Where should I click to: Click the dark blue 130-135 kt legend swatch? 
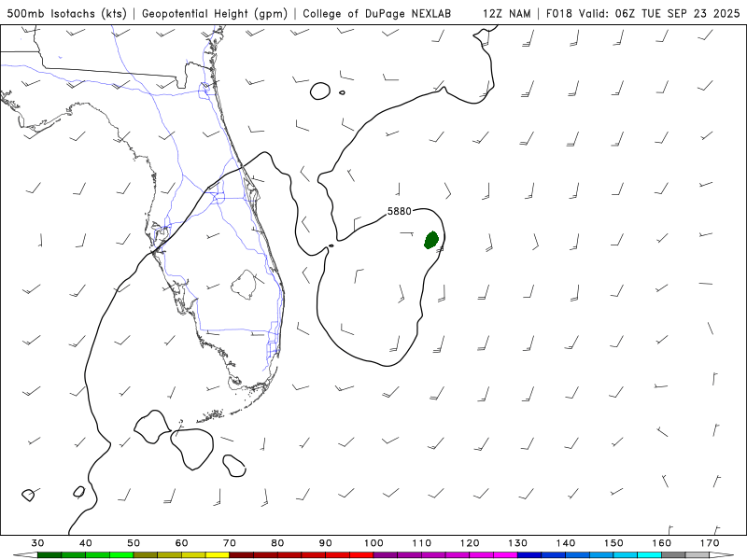pyautogui.click(x=529, y=555)
